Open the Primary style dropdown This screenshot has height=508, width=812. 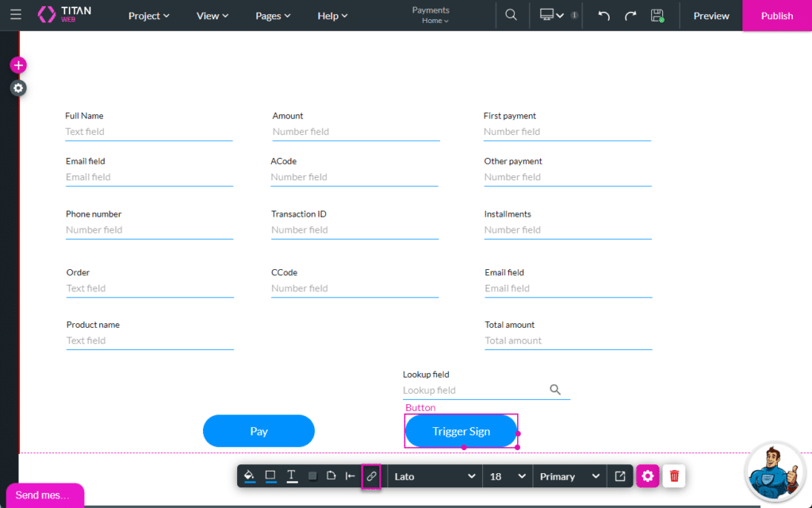click(569, 476)
